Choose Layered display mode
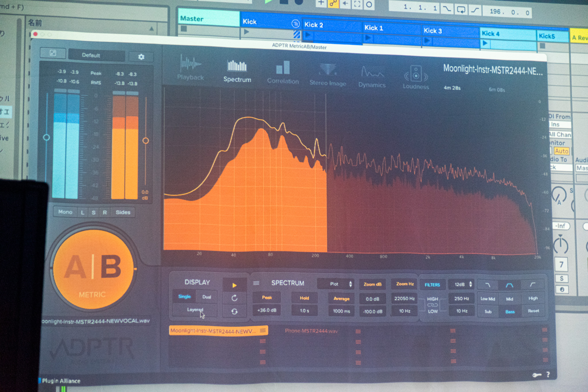This screenshot has height=392, width=588. [x=195, y=310]
